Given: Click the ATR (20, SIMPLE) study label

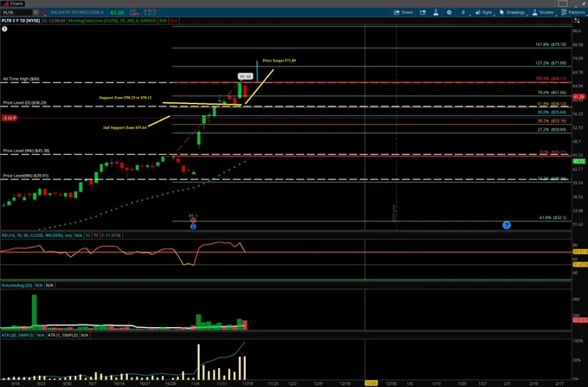Looking at the screenshot, I should [x=17, y=335].
